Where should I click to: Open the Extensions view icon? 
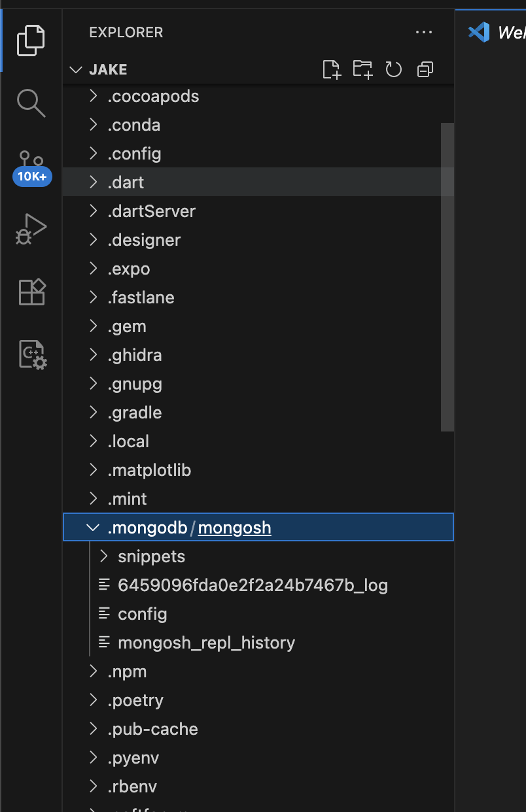point(31,292)
